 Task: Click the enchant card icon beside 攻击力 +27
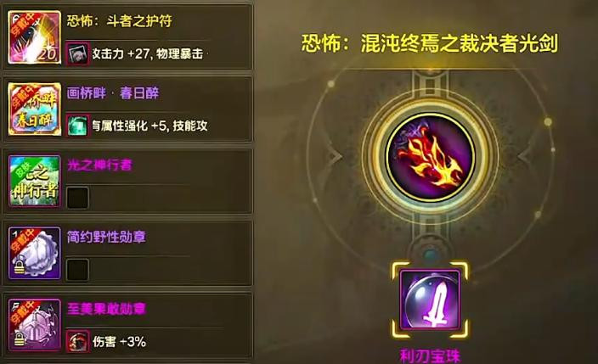tap(77, 53)
